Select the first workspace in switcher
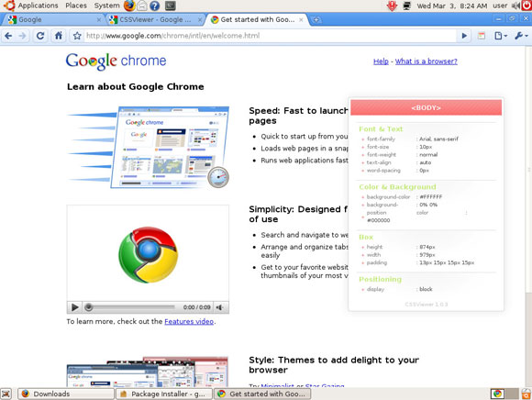Screen dimensions: 532x400 497,394
